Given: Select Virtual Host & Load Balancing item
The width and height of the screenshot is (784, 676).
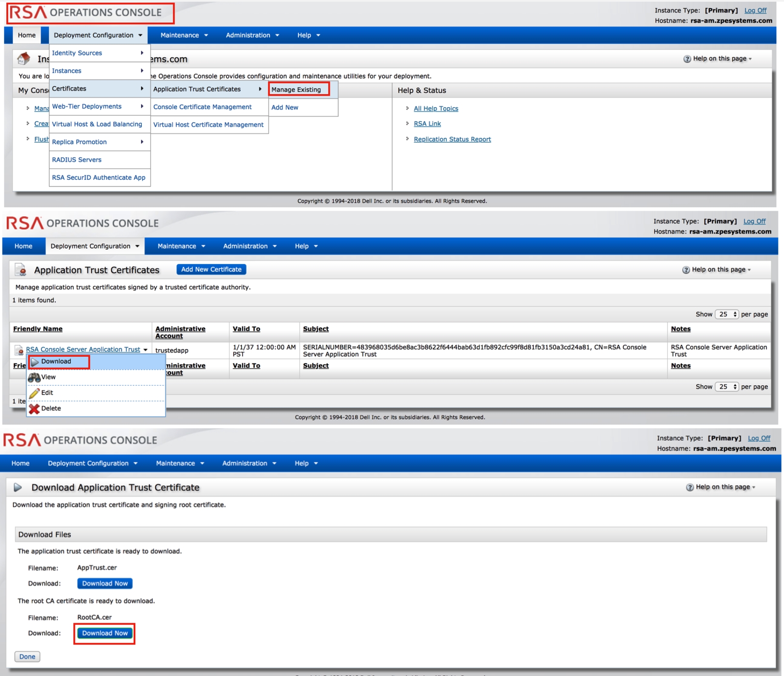Looking at the screenshot, I should (x=100, y=124).
